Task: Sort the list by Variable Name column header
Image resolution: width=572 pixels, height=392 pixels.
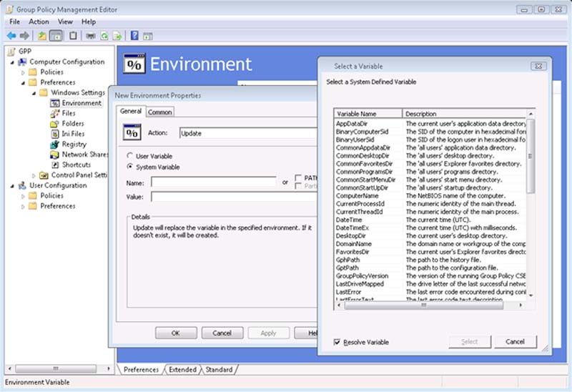Action: tap(368, 114)
